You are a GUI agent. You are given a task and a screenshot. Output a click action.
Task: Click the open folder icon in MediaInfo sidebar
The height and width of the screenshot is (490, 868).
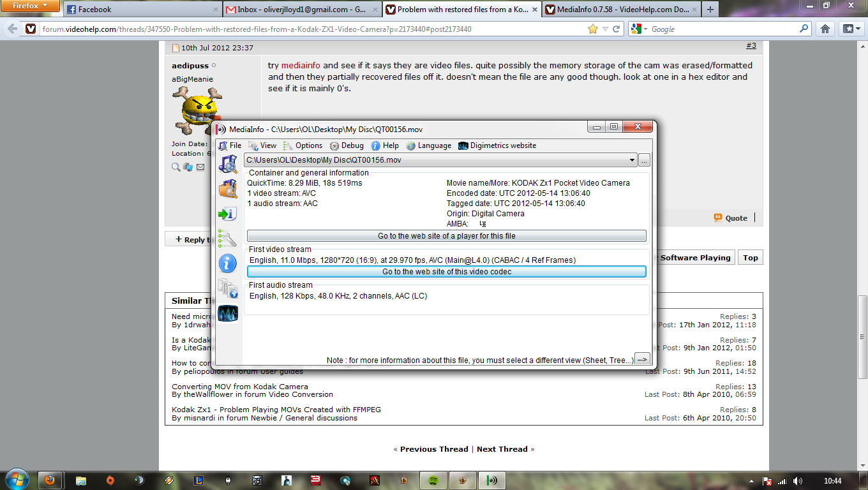pyautogui.click(x=228, y=189)
